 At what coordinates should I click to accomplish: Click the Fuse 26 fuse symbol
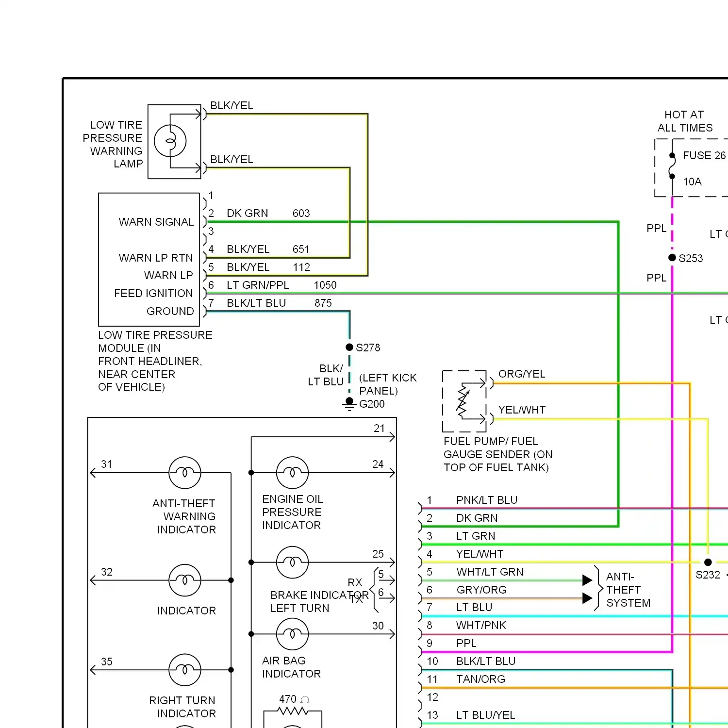672,166
